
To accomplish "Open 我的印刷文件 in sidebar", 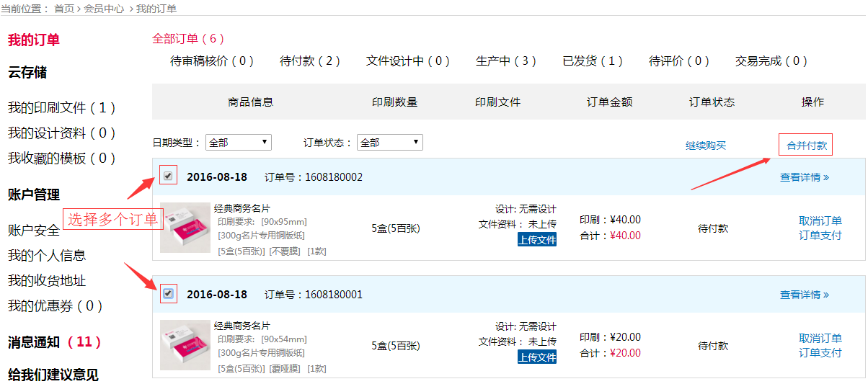I will pyautogui.click(x=61, y=108).
